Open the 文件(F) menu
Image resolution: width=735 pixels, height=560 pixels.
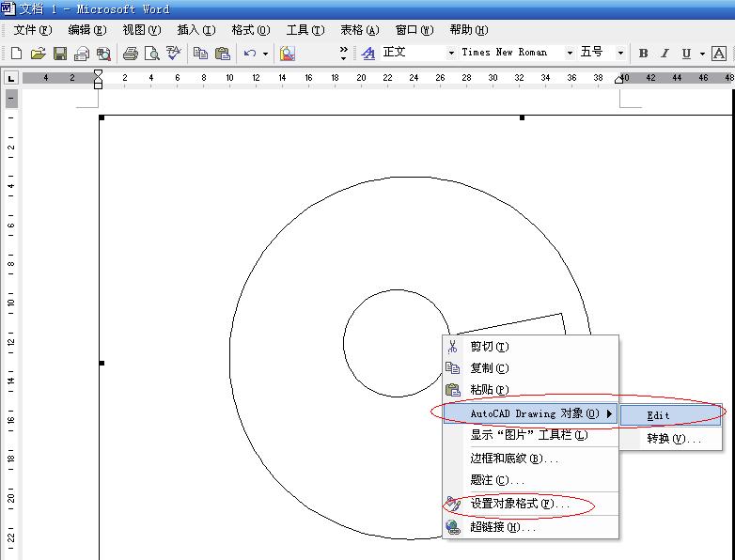[x=32, y=30]
